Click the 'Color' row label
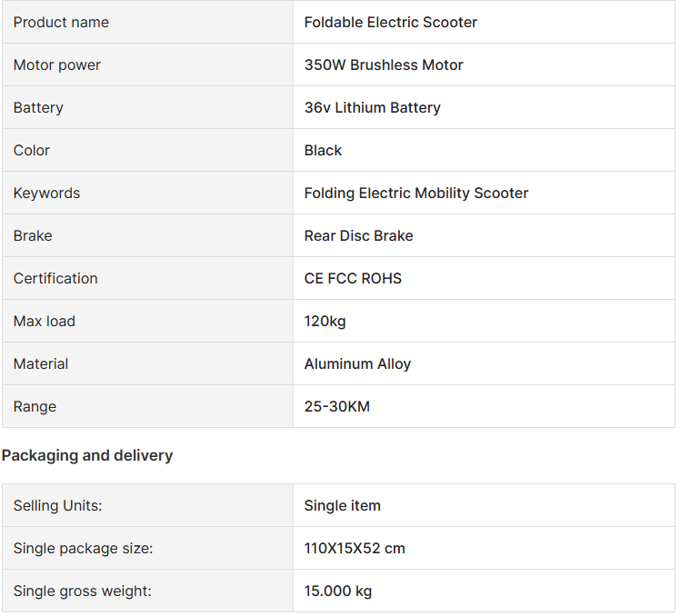Viewport: 680px width, 616px height. point(32,150)
